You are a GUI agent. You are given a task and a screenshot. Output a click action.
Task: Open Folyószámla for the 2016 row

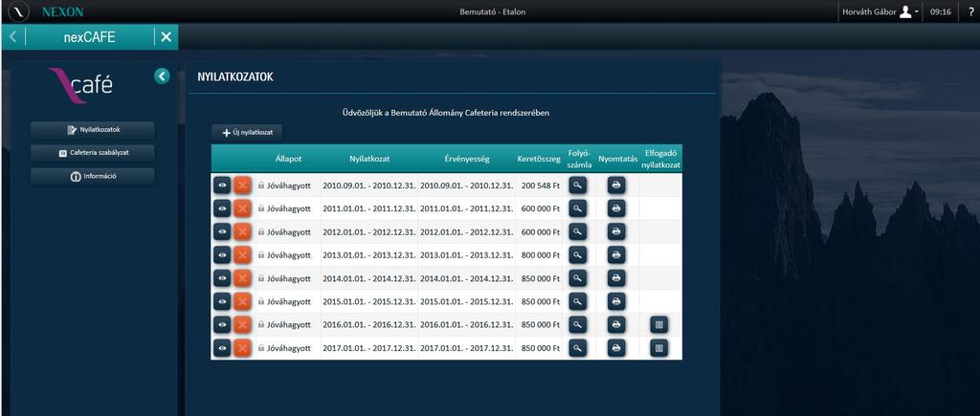pos(577,324)
